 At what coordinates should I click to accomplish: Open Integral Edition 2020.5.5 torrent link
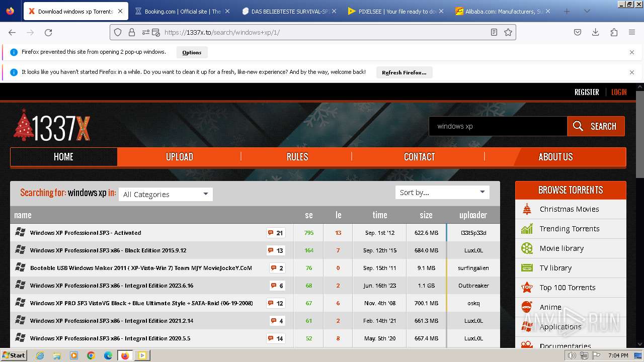[x=110, y=338]
